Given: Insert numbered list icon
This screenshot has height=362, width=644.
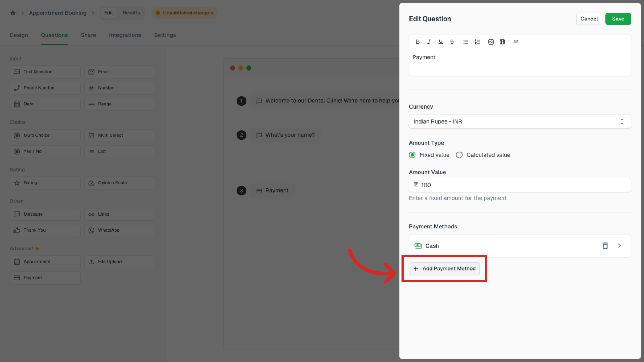Looking at the screenshot, I should [x=477, y=42].
